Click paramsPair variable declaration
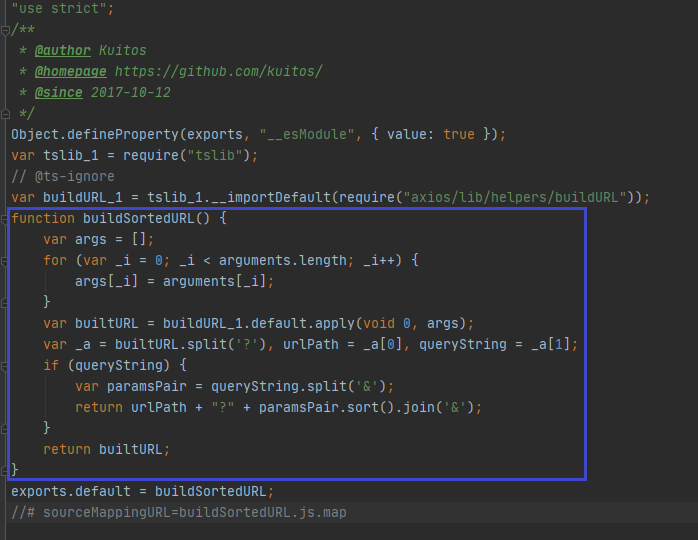The height and width of the screenshot is (540, 698). click(146, 386)
